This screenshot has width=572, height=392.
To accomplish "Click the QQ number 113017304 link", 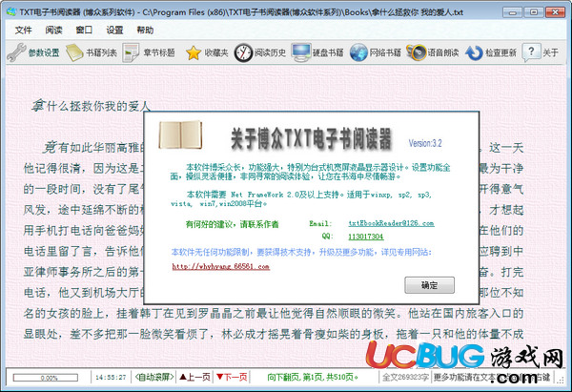I will pyautogui.click(x=365, y=237).
